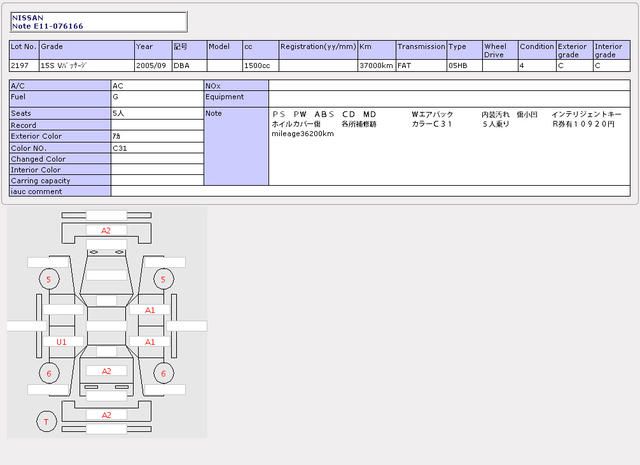Click the A/C row label
Viewport: 640px width, 465px height.
click(60, 86)
